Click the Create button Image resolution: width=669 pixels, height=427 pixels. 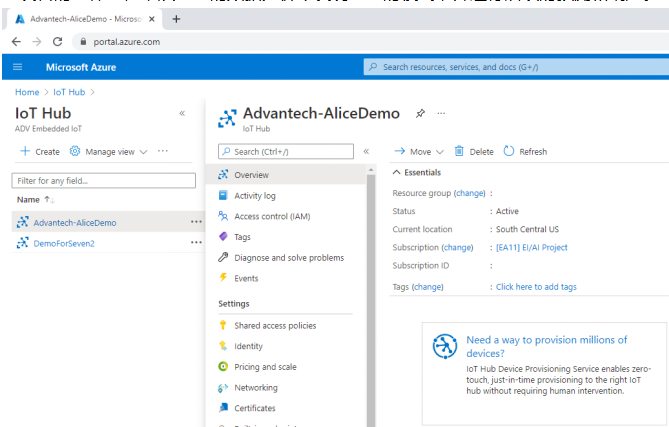pyautogui.click(x=40, y=151)
